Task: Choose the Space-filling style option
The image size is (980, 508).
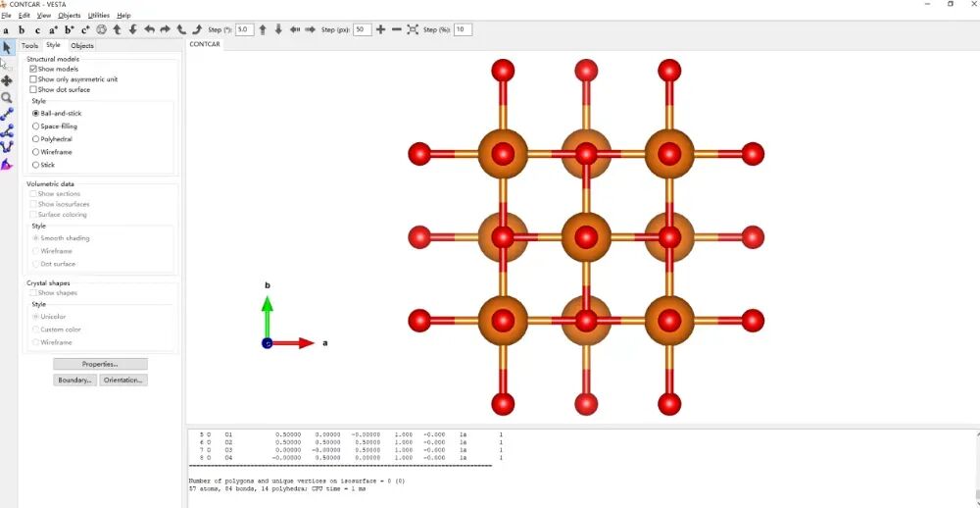Action: coord(36,127)
